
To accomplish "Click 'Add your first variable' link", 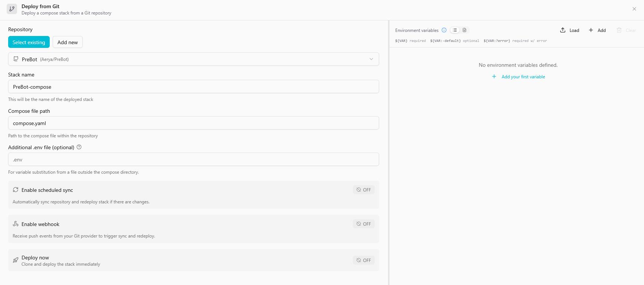I will 523,77.
